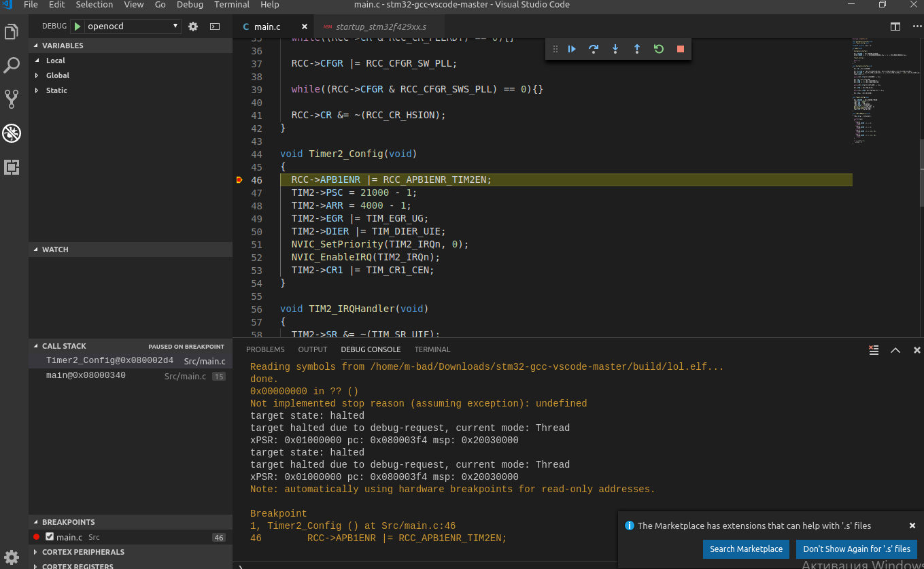Click the Step Out debug icon
The width and height of the screenshot is (924, 569).
pos(637,49)
